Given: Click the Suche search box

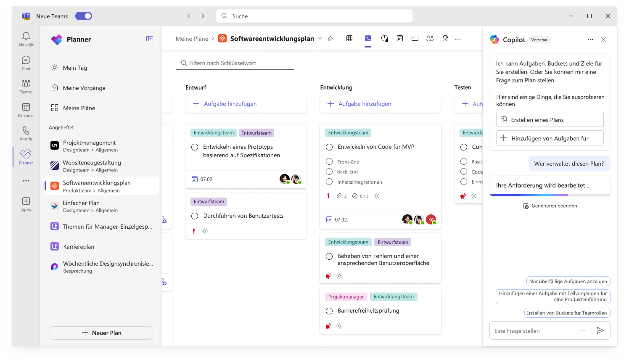Looking at the screenshot, I should [x=314, y=16].
